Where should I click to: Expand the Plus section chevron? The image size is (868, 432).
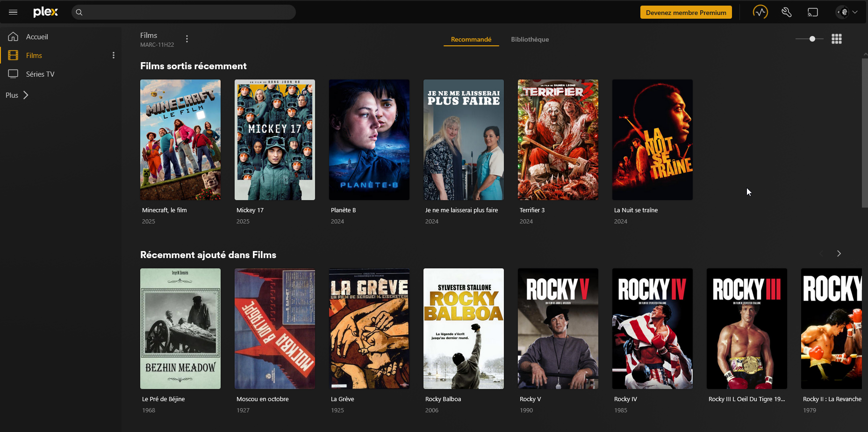pos(26,95)
